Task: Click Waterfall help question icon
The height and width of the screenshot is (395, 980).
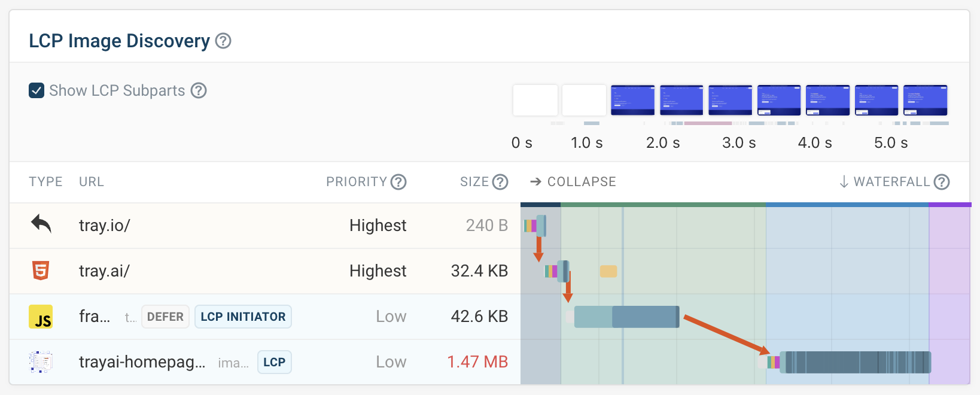Action: click(x=942, y=182)
